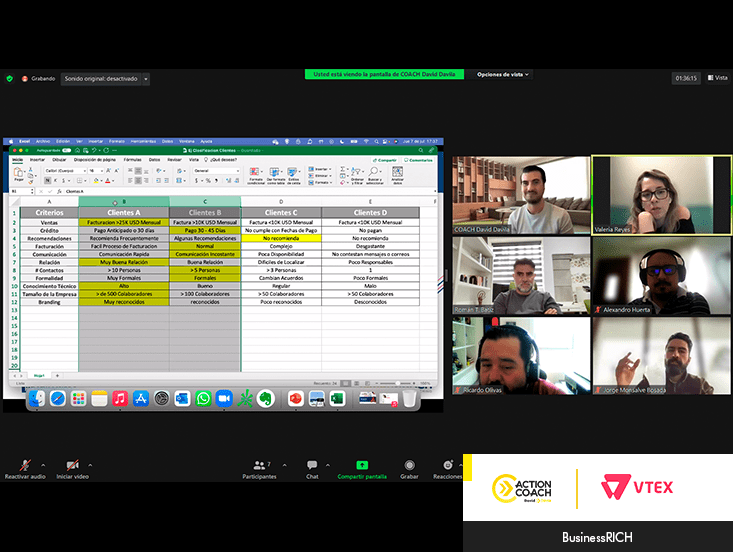Open the Insertar ribbon tab in Excel
The image size is (733, 552).
pyautogui.click(x=37, y=159)
